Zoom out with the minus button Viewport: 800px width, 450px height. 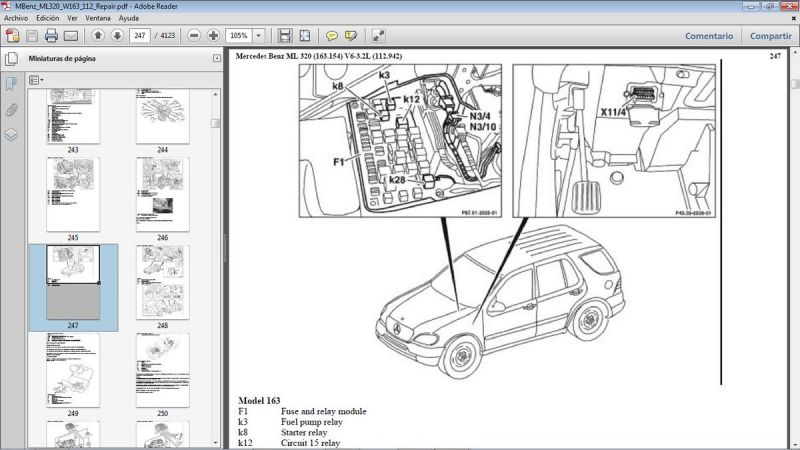click(194, 35)
